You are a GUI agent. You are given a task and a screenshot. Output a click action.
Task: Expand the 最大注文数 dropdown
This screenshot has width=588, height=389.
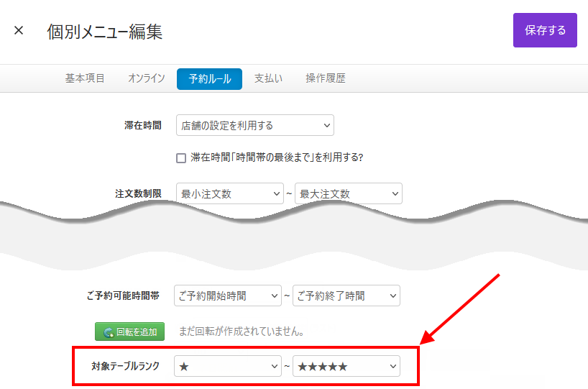tap(348, 193)
